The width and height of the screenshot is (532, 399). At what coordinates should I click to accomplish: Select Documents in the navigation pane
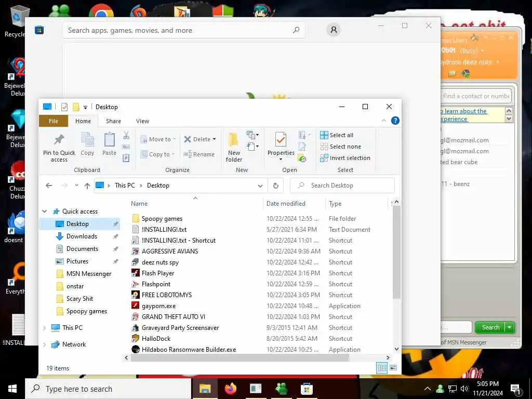point(83,249)
